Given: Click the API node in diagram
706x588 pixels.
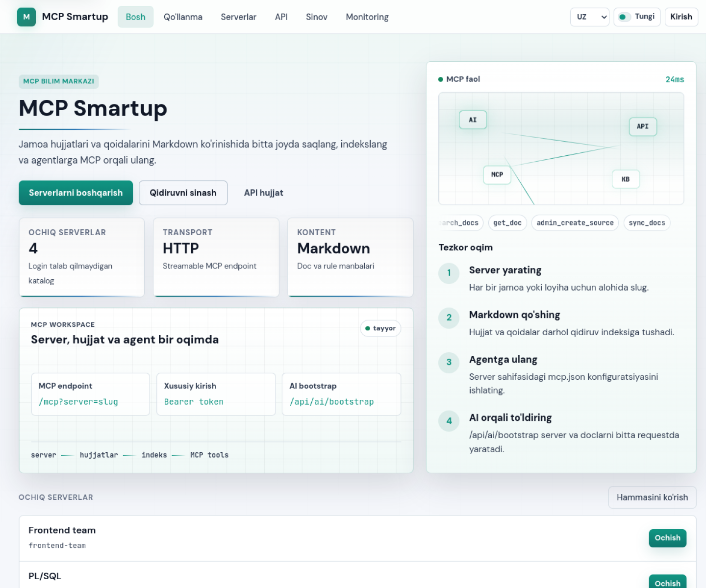Looking at the screenshot, I should point(643,126).
